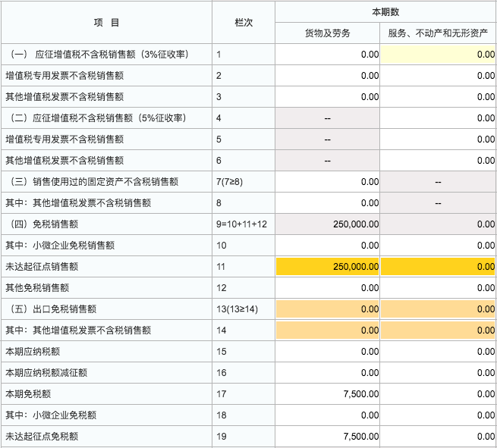This screenshot has height=448, width=497.
Task: Select row 15 本期应纳税额 goods cell
Action: [x=328, y=352]
